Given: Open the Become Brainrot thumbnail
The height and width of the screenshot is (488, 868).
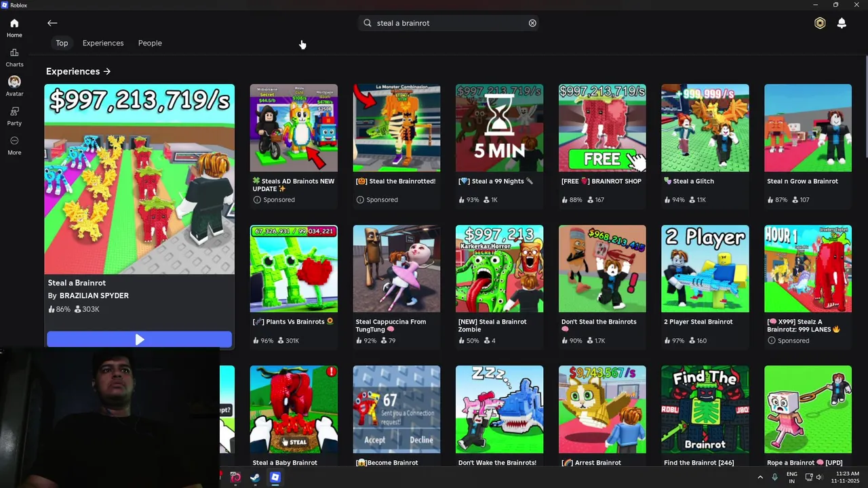Looking at the screenshot, I should coord(397,409).
